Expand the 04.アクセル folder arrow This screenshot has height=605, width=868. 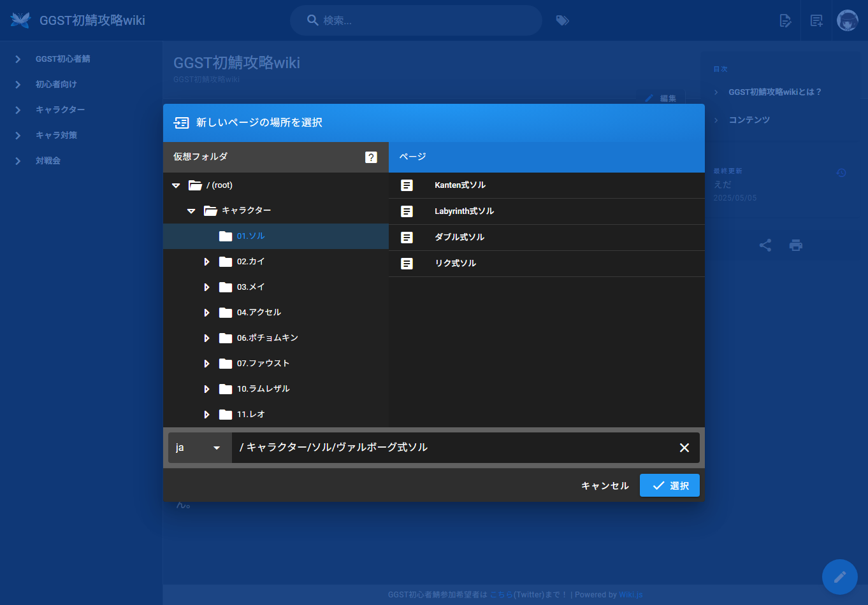206,313
